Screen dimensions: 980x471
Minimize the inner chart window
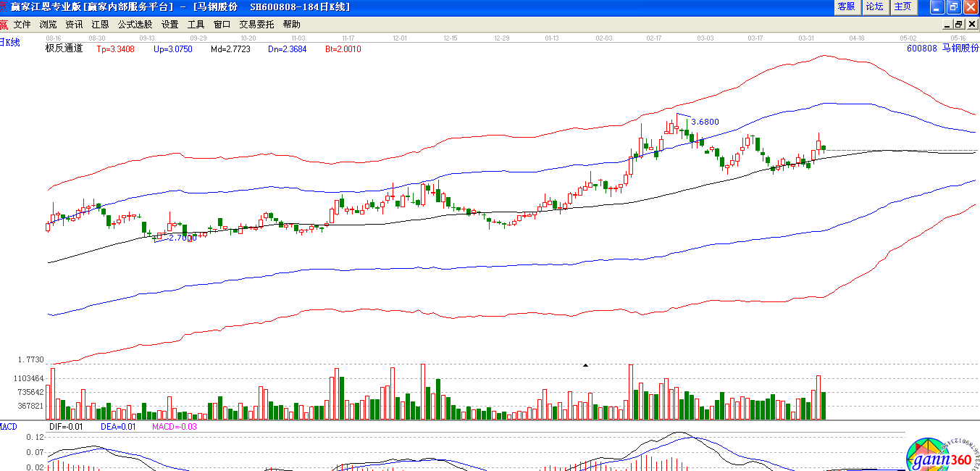[947, 24]
